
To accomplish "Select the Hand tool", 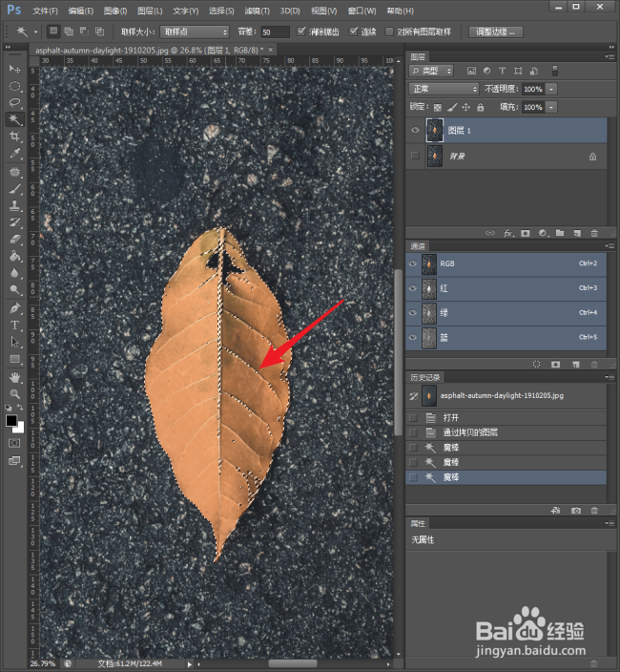I will click(x=14, y=378).
